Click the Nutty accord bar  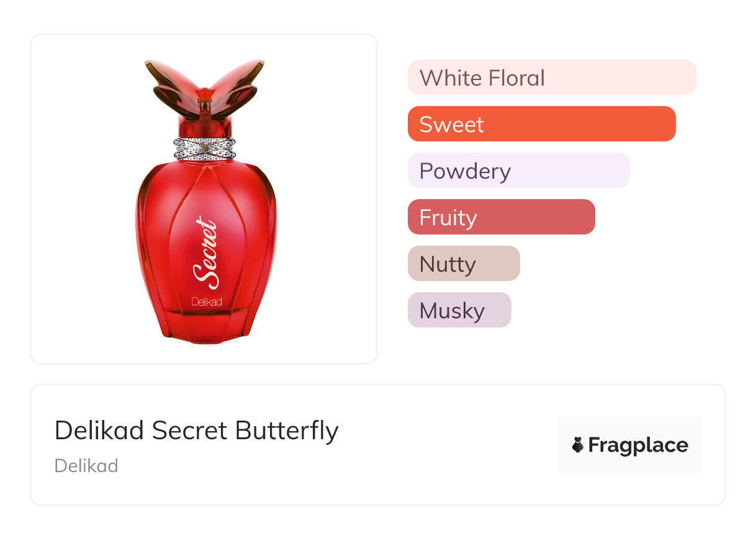pos(463,264)
